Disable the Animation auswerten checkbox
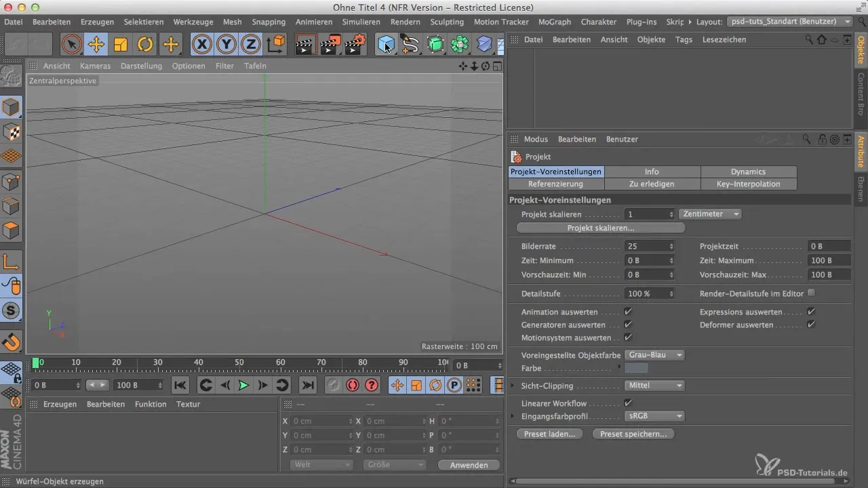 click(x=628, y=312)
